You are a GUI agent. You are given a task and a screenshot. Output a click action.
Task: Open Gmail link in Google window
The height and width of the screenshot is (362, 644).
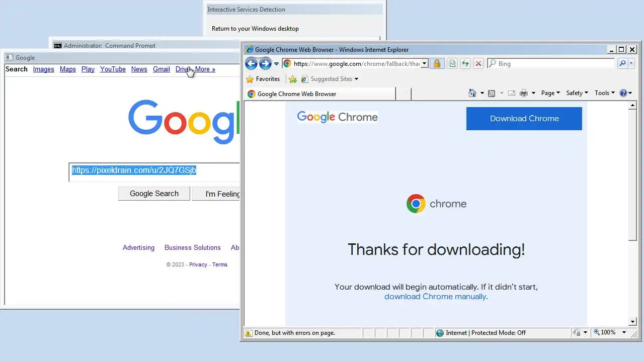tap(162, 69)
